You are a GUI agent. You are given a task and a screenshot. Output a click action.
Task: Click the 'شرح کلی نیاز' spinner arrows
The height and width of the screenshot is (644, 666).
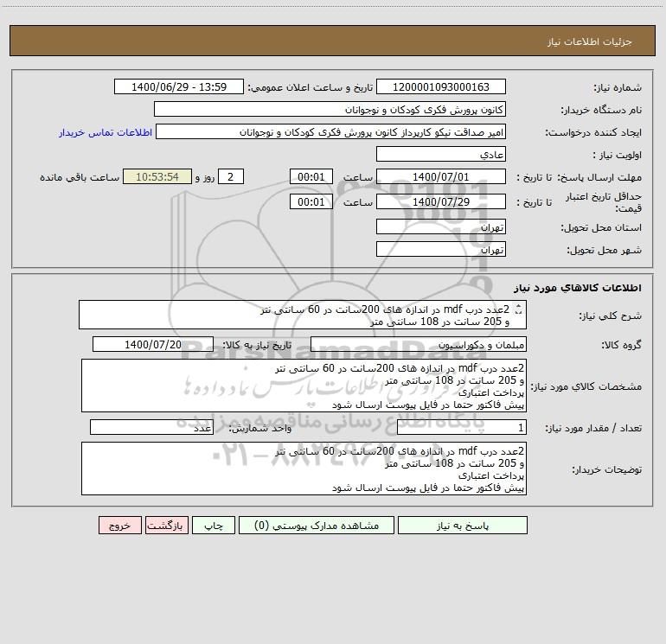[x=518, y=309]
